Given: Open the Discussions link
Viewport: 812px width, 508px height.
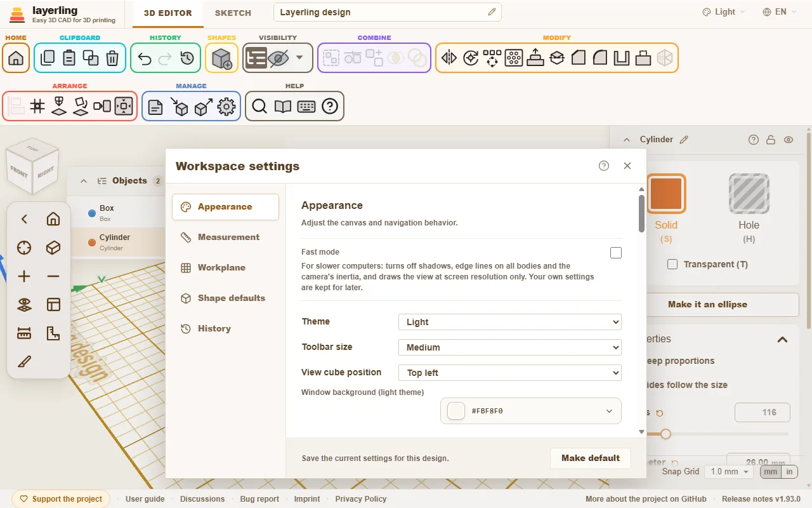Looking at the screenshot, I should click(202, 498).
